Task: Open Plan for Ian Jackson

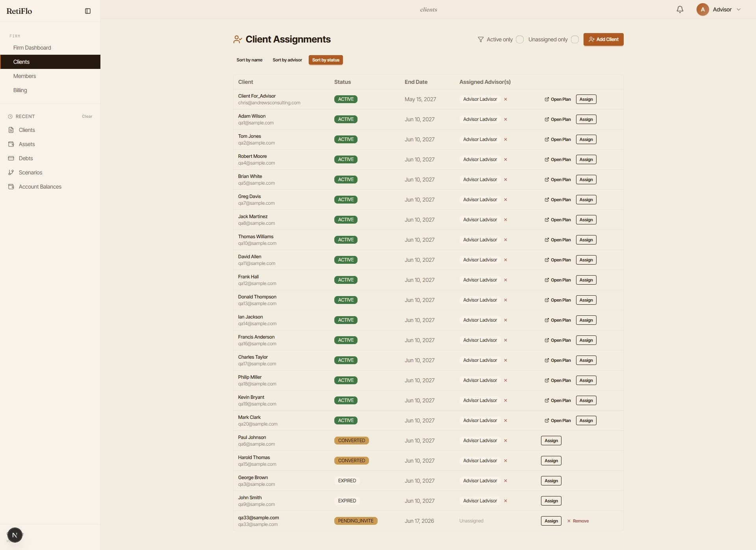Action: click(558, 320)
